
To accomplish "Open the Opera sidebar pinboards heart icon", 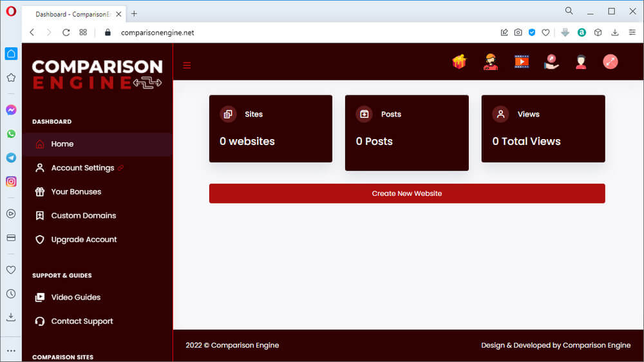I will [x=11, y=270].
